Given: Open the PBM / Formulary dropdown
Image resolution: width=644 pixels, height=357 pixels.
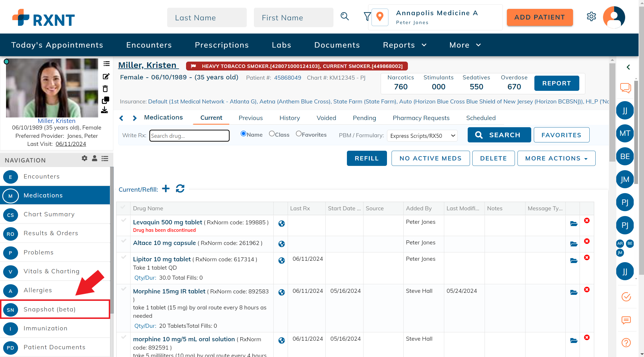Looking at the screenshot, I should (422, 136).
